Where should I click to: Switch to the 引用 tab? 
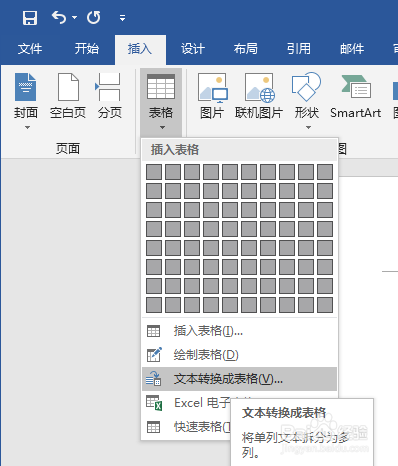coord(299,49)
